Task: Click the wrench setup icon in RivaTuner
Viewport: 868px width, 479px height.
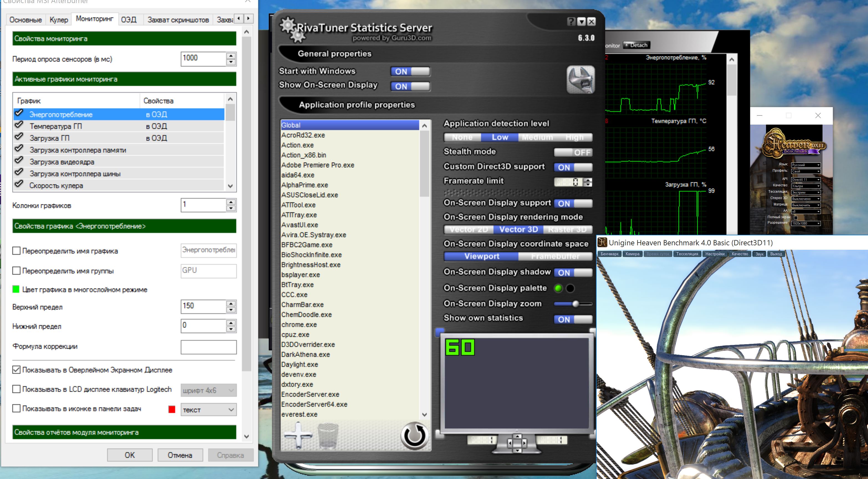Action: 580,80
